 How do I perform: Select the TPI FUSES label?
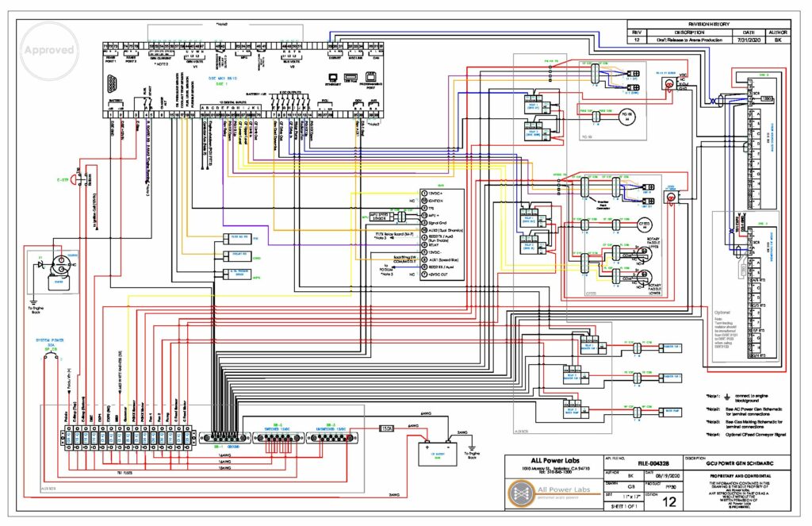coord(124,473)
